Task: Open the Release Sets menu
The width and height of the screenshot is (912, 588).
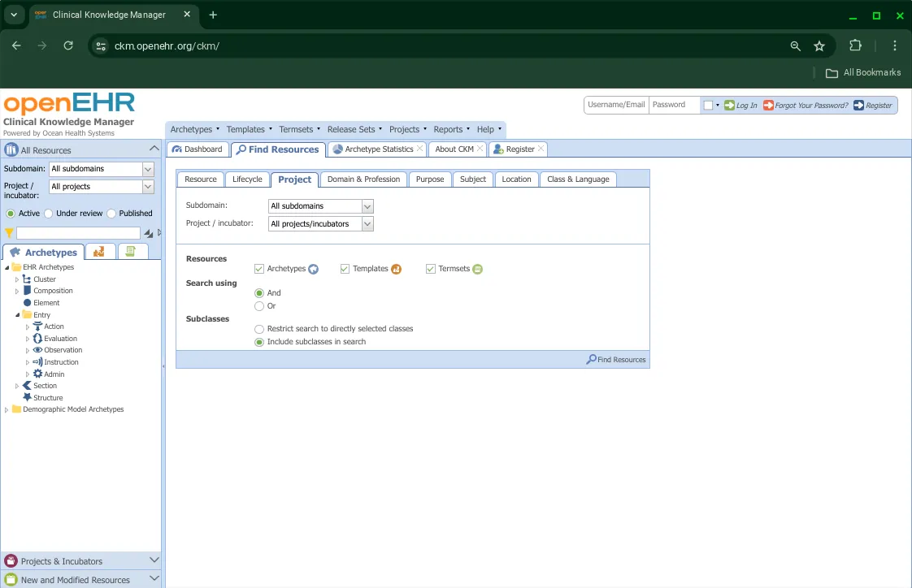Action: coord(350,128)
